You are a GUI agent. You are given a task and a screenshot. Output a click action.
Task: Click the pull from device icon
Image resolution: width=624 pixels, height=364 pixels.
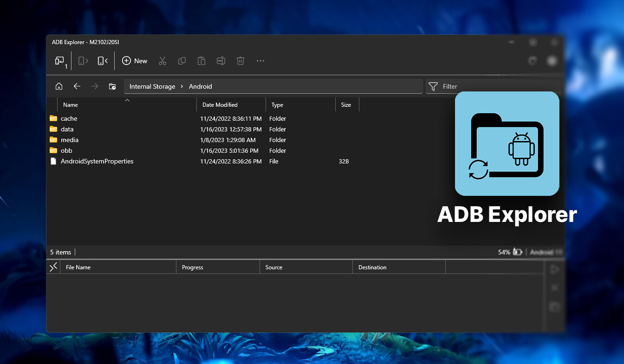83,61
